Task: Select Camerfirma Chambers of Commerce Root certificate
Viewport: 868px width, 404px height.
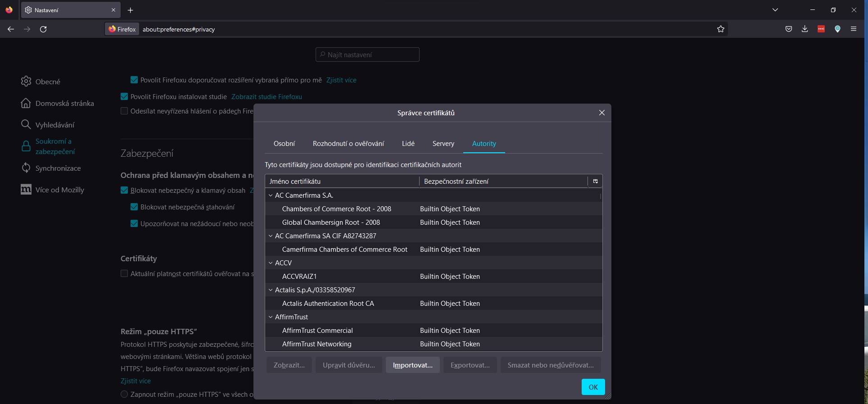Action: pos(434,250)
